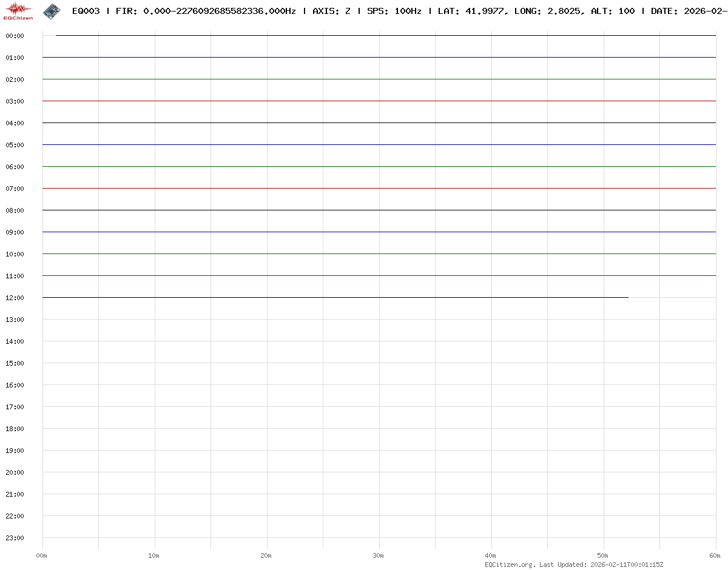The image size is (728, 570).
Task: Click the 00:00 hour label
Action: (x=15, y=36)
